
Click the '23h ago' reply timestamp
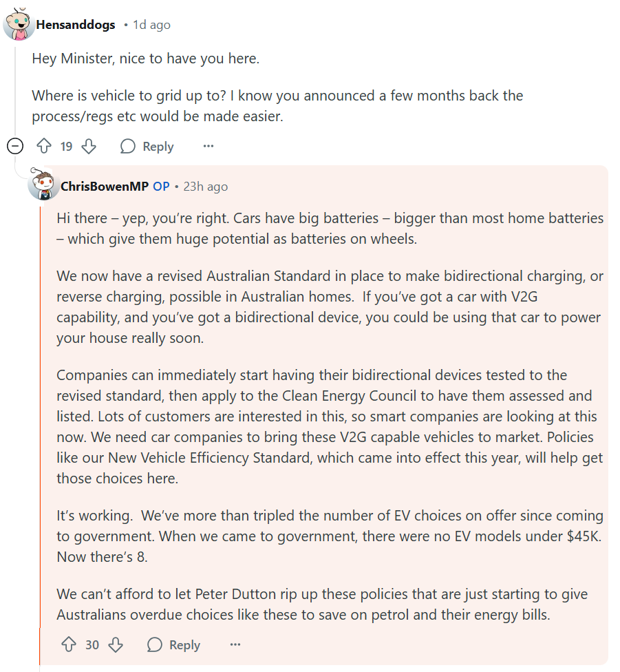click(205, 187)
